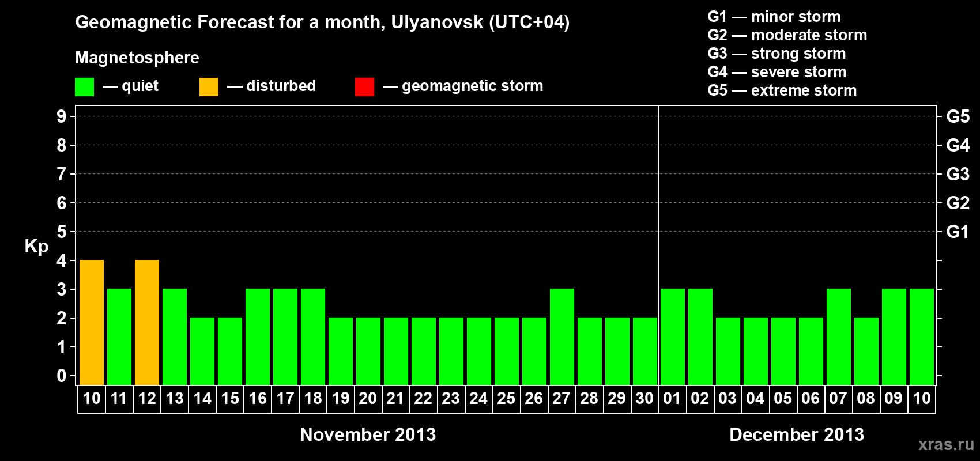Screen dimensions: 980x461
Task: Click Kp axis value 0
Action: [62, 376]
